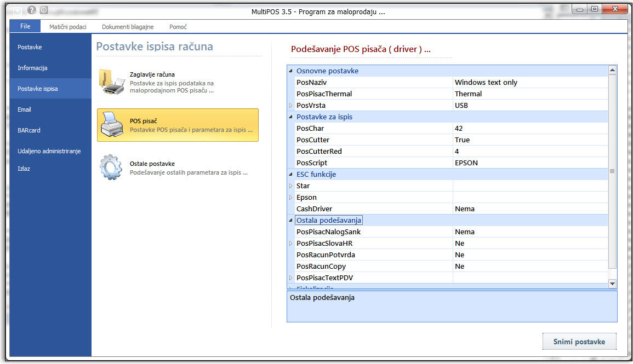
Task: Click the scroll down arrow of property grid
Action: point(612,284)
